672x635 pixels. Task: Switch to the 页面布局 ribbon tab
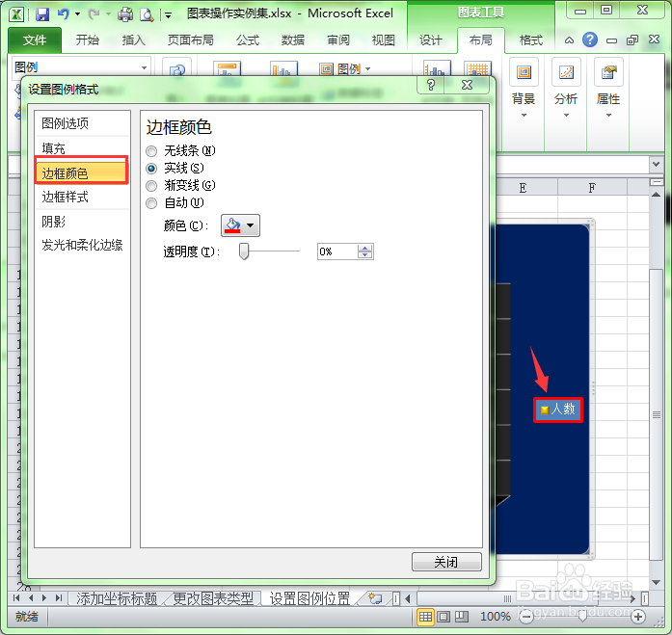[x=191, y=40]
